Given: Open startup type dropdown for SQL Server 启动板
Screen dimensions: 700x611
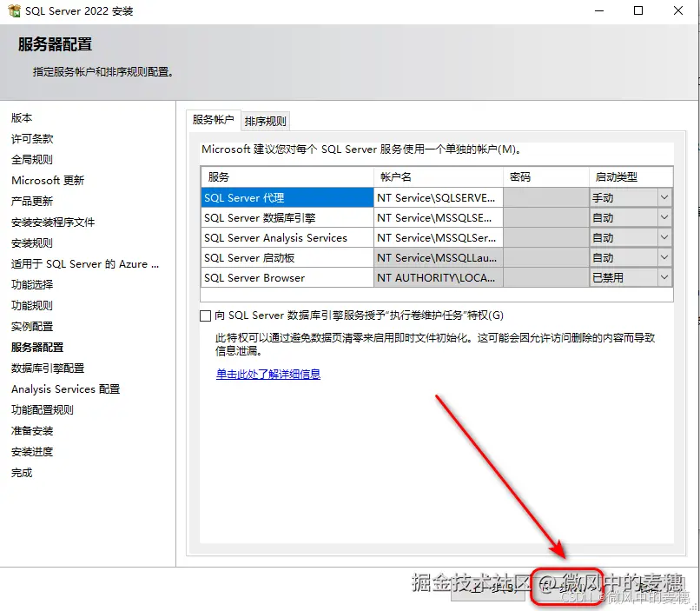Looking at the screenshot, I should point(664,258).
